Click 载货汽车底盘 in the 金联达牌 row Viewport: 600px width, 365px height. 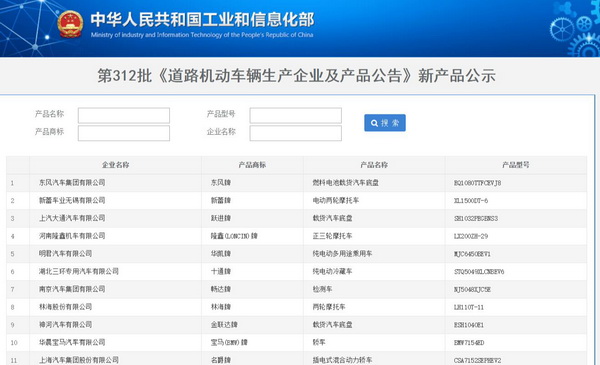point(333,324)
